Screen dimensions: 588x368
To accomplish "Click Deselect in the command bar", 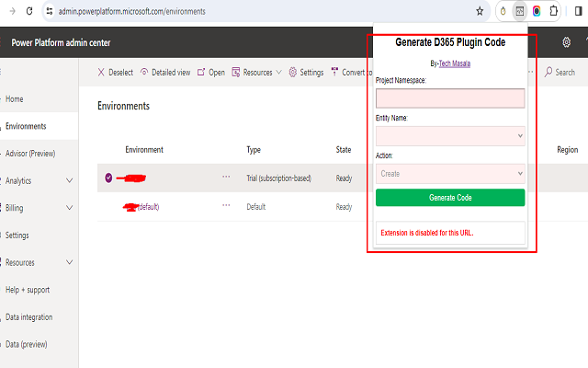I will pos(115,72).
